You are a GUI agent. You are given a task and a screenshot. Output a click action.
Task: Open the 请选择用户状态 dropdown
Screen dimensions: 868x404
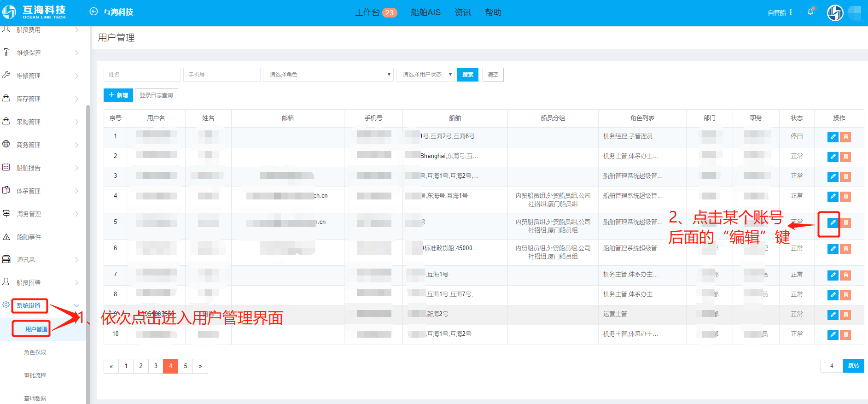point(425,75)
